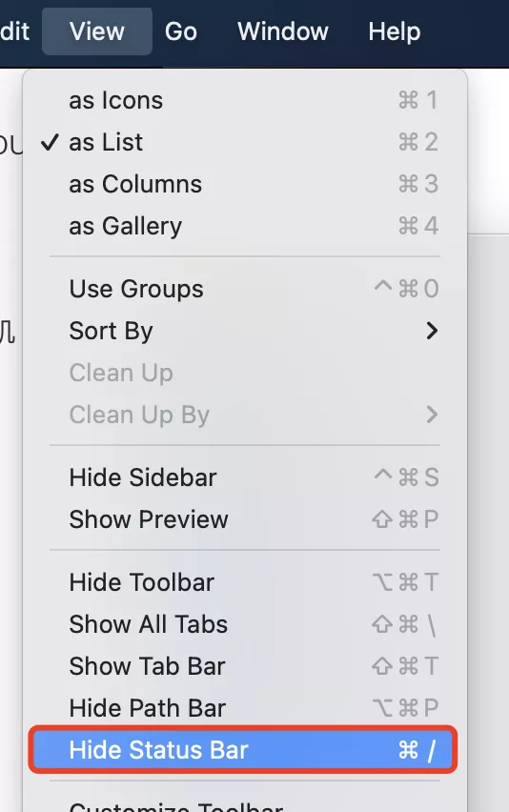Click highlighted 'Hide Status Bar' item
The width and height of the screenshot is (509, 812).
pos(243,750)
